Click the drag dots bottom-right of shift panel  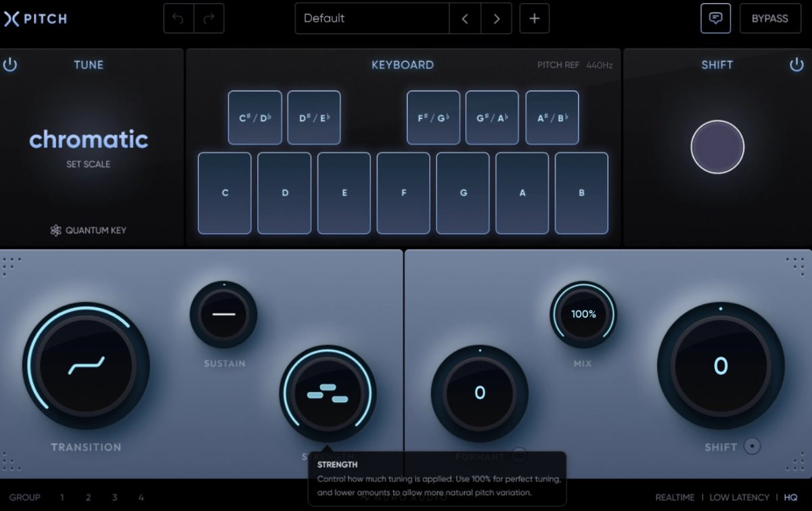point(794,462)
